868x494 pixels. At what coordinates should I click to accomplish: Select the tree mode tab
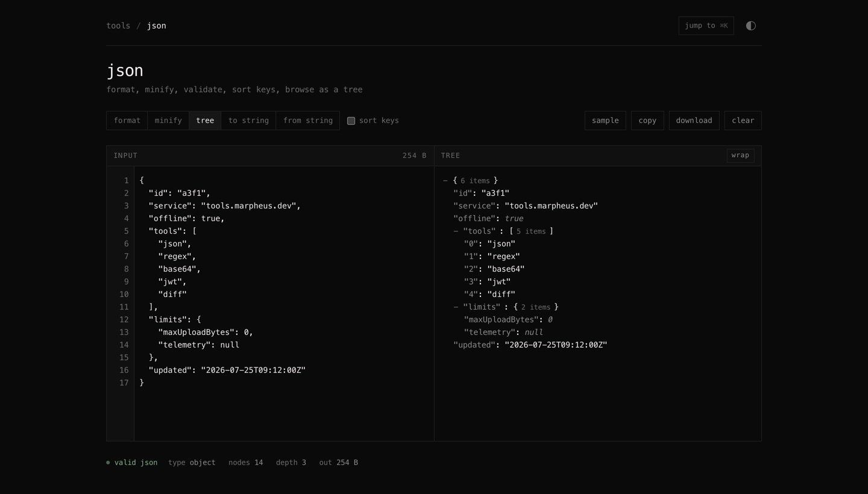point(205,120)
